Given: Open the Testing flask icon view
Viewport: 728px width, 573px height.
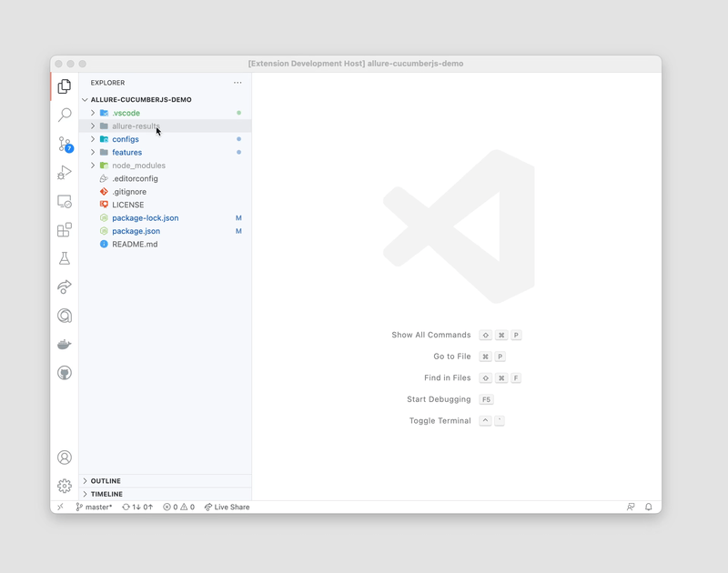Looking at the screenshot, I should (x=65, y=258).
